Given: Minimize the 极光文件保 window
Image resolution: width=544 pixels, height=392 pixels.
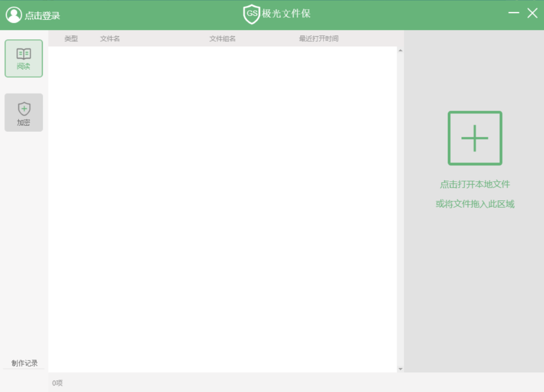Looking at the screenshot, I should (513, 13).
